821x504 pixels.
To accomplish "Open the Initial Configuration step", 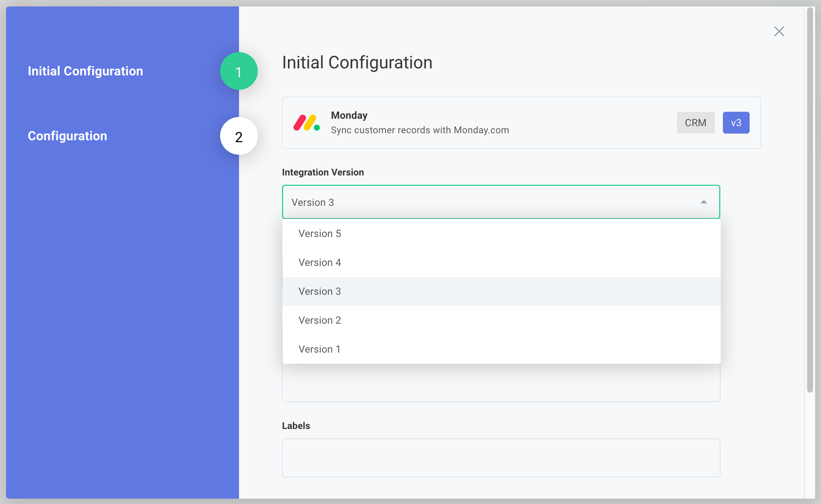I will click(85, 71).
